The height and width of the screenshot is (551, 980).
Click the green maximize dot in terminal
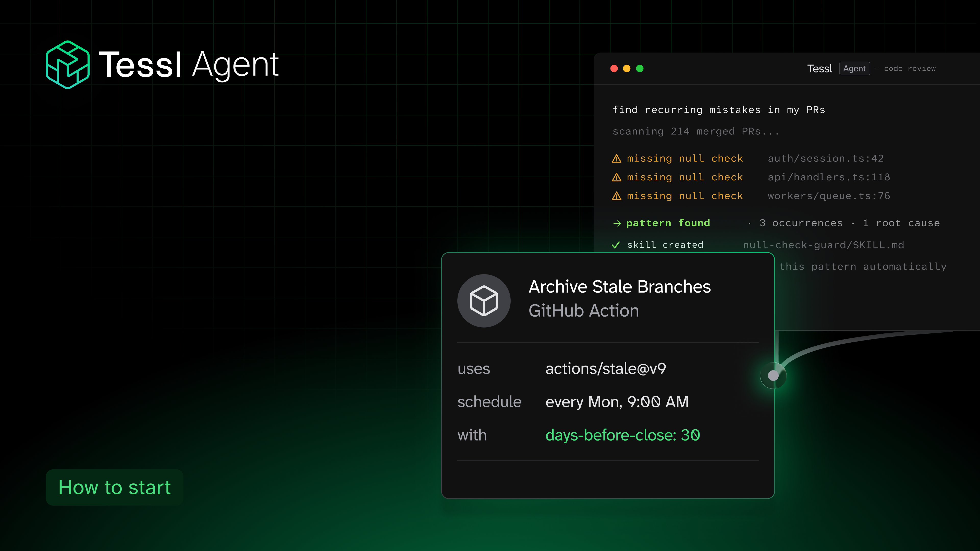640,68
